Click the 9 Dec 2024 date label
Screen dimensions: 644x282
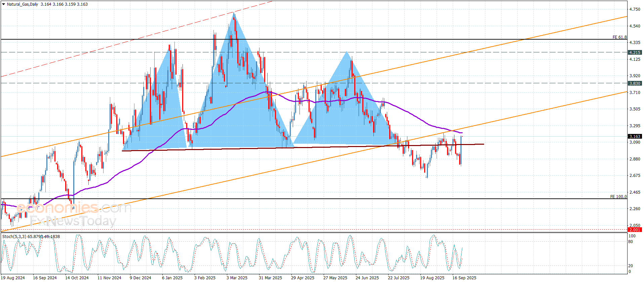tap(140, 278)
